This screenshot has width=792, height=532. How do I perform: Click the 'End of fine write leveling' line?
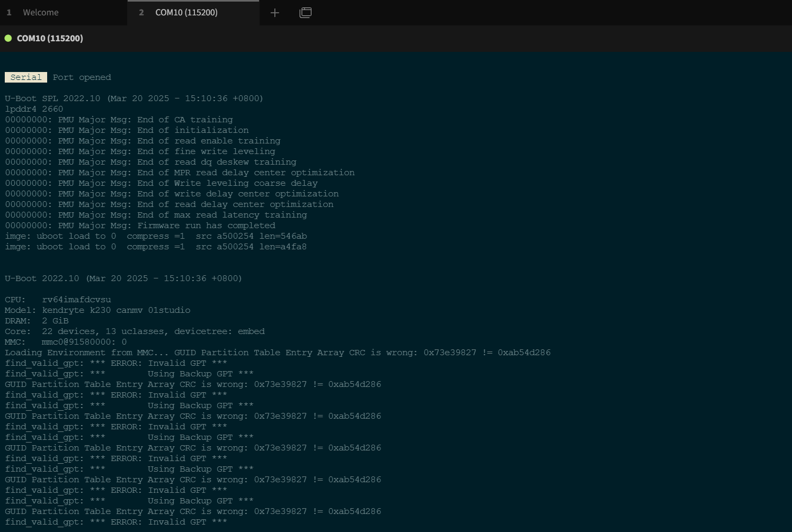click(x=140, y=151)
